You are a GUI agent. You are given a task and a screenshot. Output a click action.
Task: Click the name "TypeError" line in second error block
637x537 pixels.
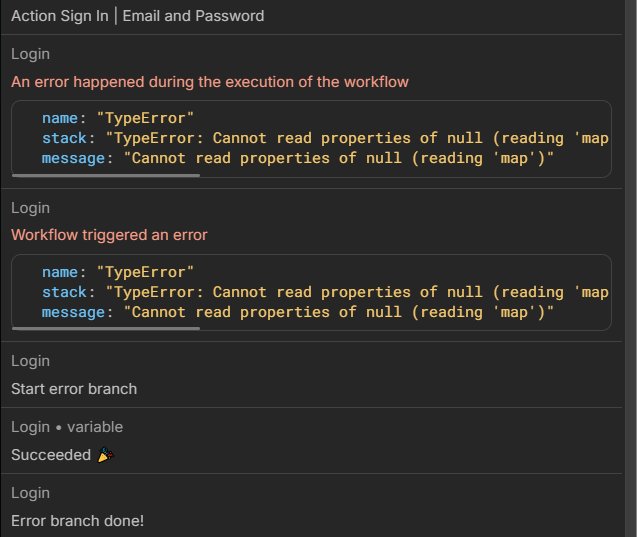118,272
